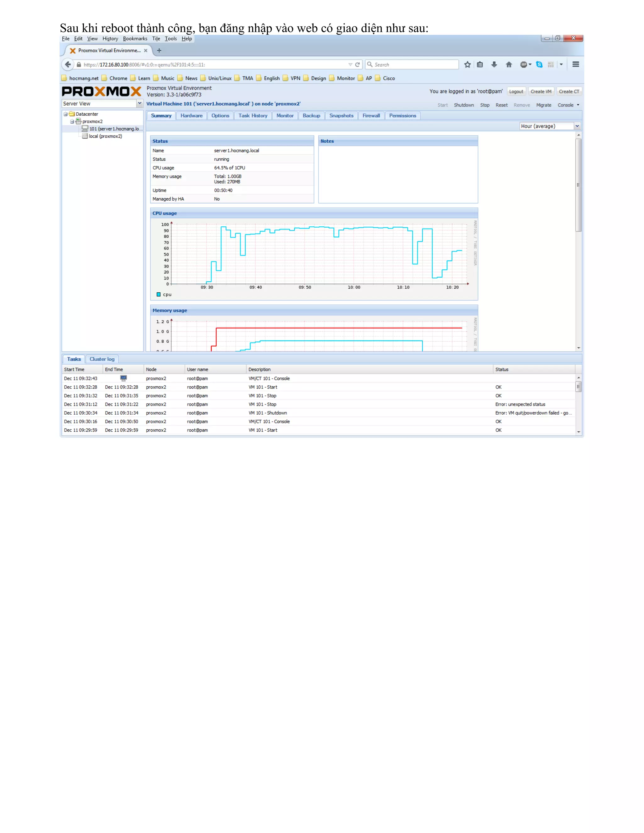Collapse the proxmox2 node expander

click(x=72, y=122)
